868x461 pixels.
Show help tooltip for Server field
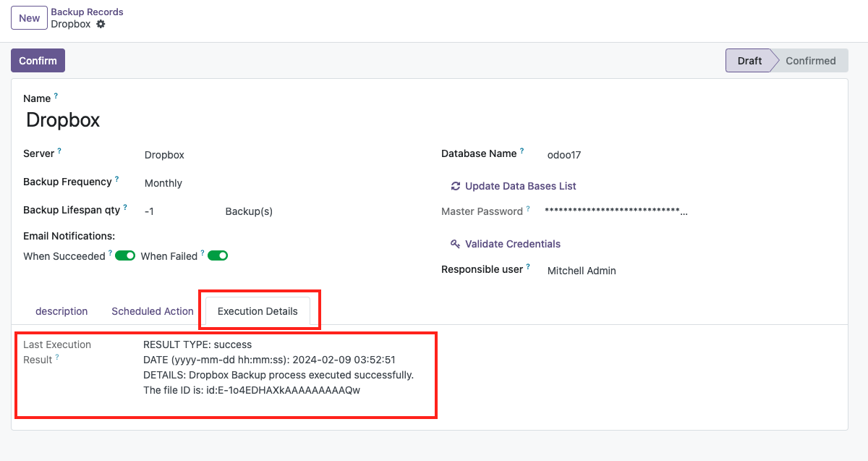(59, 151)
